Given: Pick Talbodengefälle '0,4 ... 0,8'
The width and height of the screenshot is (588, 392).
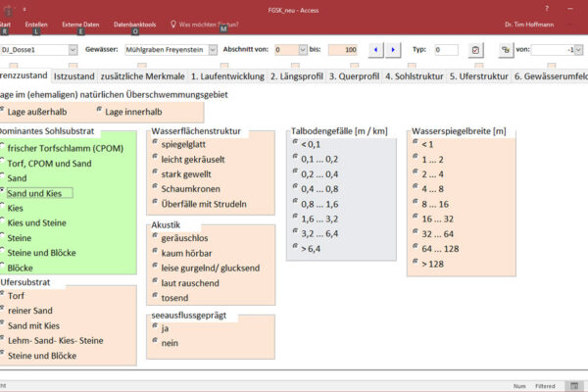Looking at the screenshot, I should tap(316, 189).
